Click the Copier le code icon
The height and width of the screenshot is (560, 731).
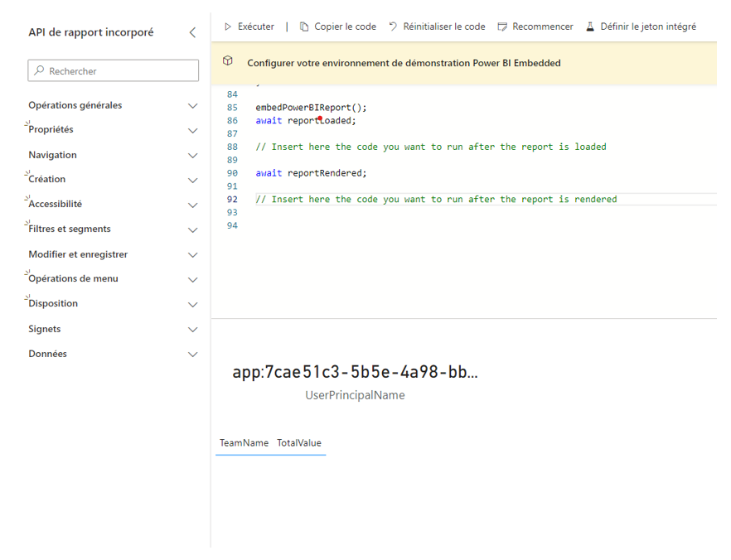coord(304,27)
